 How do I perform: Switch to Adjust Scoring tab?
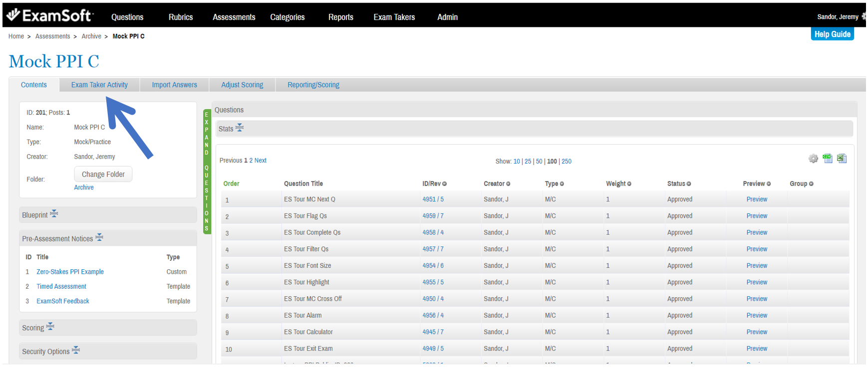(242, 85)
